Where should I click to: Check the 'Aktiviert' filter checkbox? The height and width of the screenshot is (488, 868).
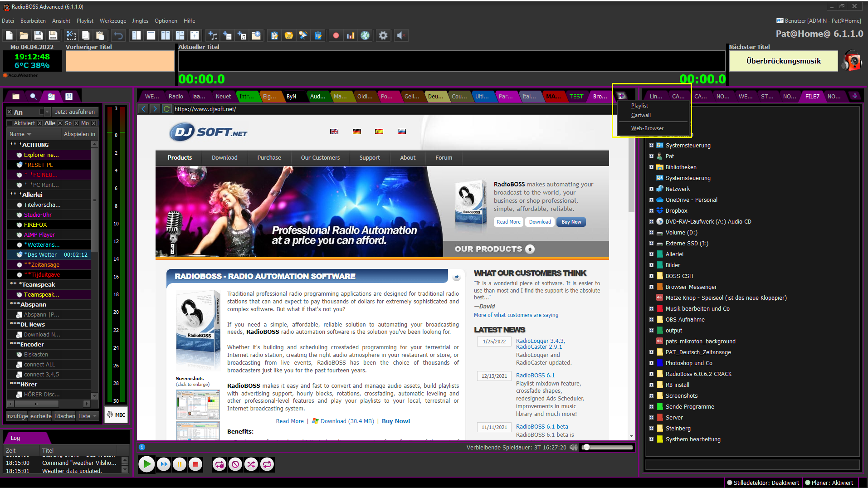click(x=9, y=123)
